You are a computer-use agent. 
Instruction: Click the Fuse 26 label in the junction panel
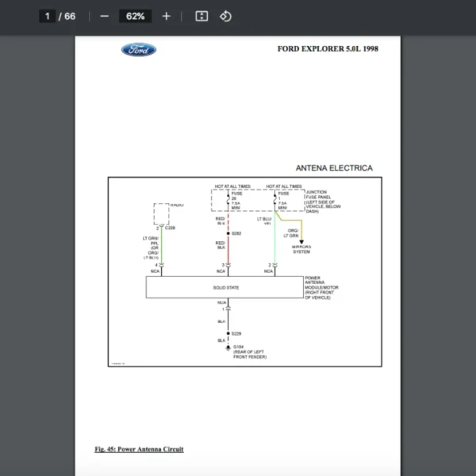[237, 198]
